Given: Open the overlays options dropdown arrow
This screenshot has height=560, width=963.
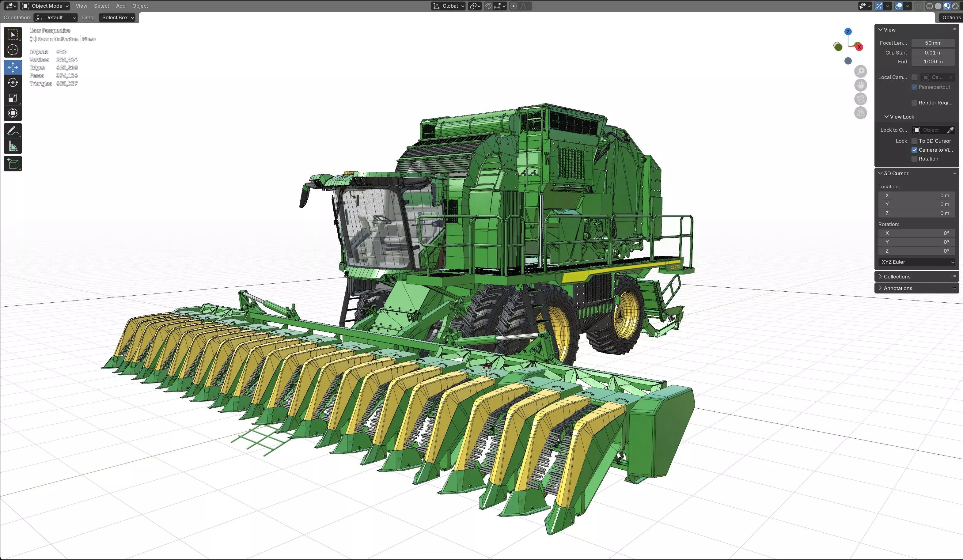Looking at the screenshot, I should (908, 6).
